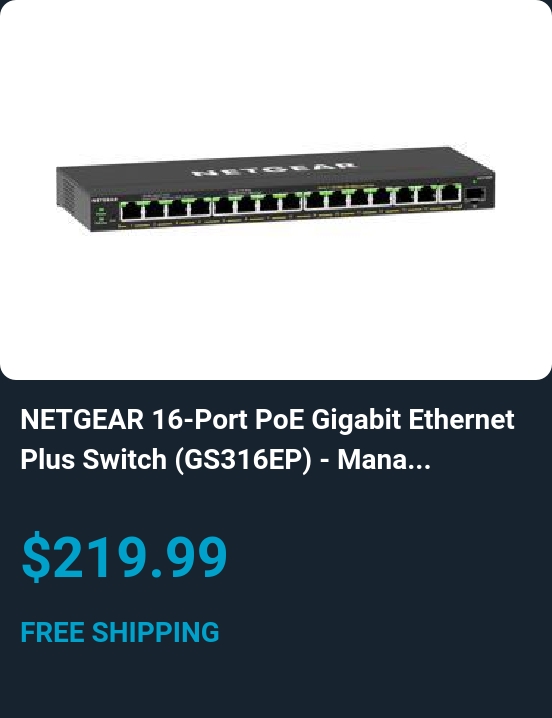The image size is (552, 718).
Task: Click the NETGEAR 16-Port PoE product title
Action: 267,439
